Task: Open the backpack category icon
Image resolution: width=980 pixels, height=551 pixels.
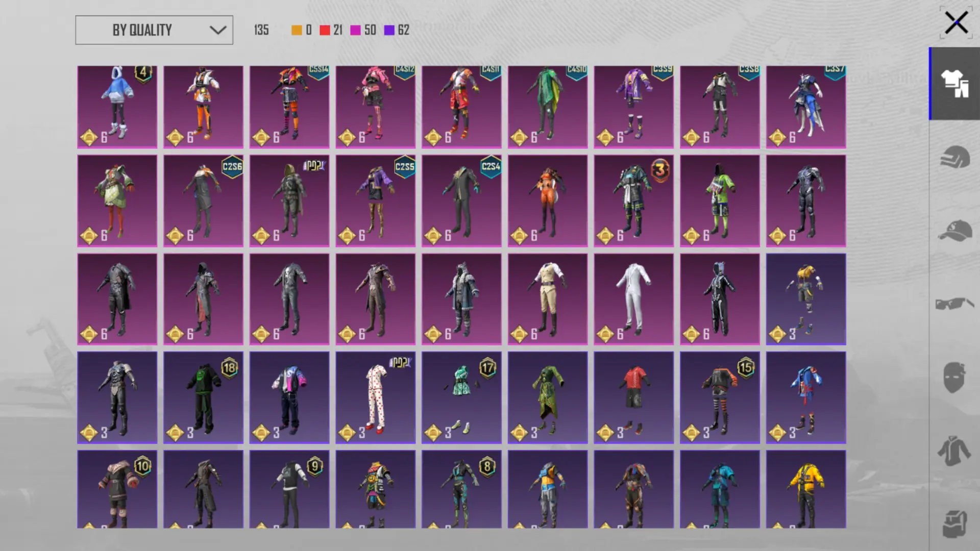Action: [x=954, y=523]
